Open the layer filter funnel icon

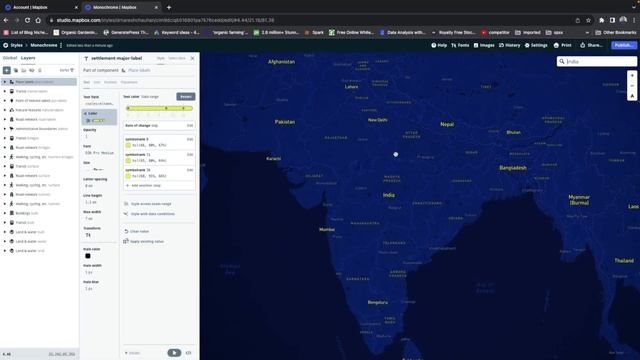pyautogui.click(x=72, y=70)
